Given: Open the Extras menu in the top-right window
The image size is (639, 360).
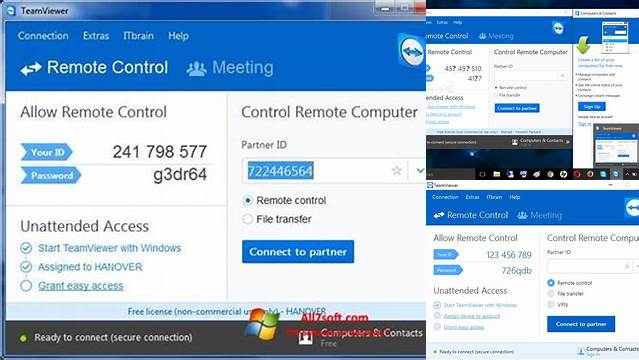Looking at the screenshot, I should pos(442,22).
